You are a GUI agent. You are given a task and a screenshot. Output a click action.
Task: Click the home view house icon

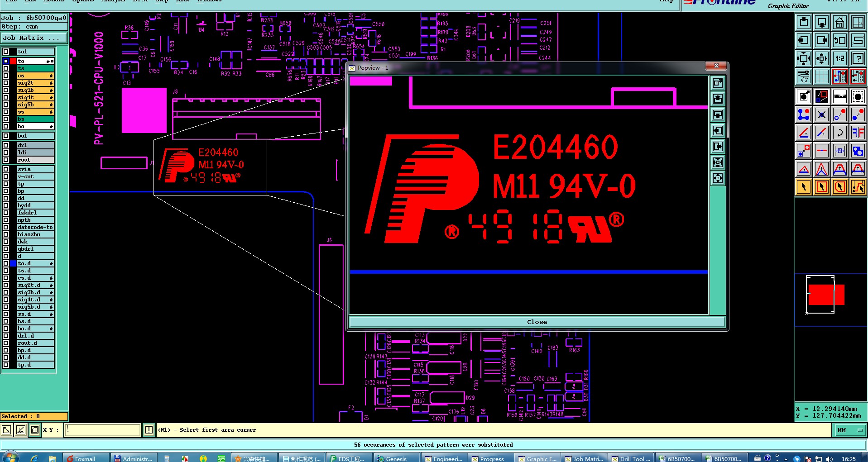tap(840, 22)
